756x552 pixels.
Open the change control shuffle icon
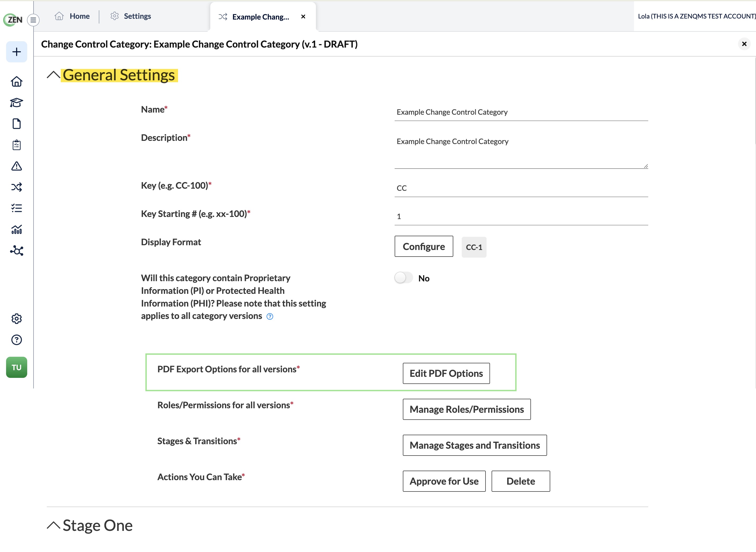pyautogui.click(x=16, y=187)
